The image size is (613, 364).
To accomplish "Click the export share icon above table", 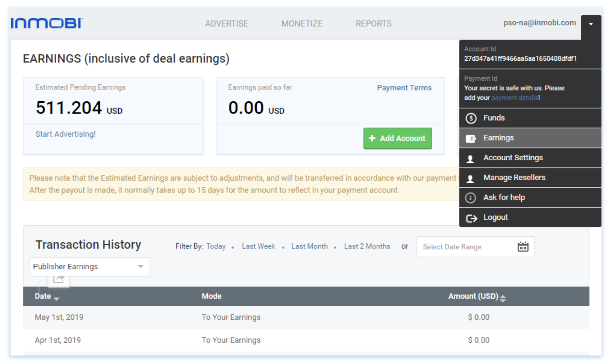I will pyautogui.click(x=59, y=279).
